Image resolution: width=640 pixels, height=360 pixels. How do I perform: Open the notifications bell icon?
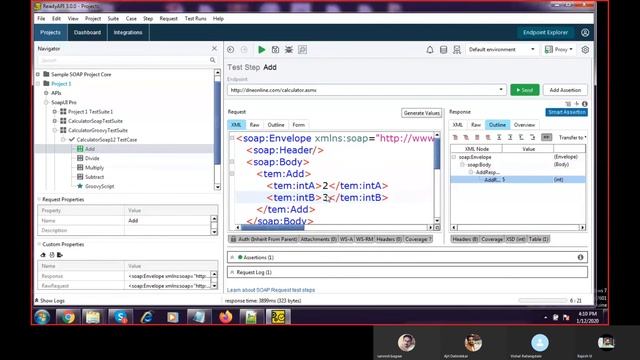(x=430, y=50)
